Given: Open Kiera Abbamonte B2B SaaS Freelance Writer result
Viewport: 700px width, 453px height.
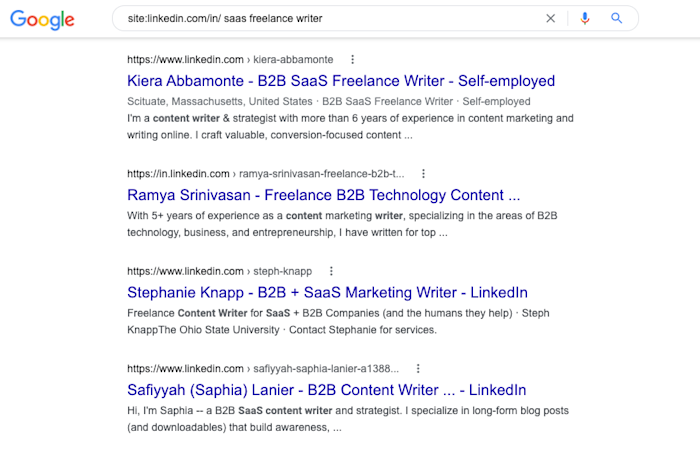Looking at the screenshot, I should pyautogui.click(x=341, y=81).
